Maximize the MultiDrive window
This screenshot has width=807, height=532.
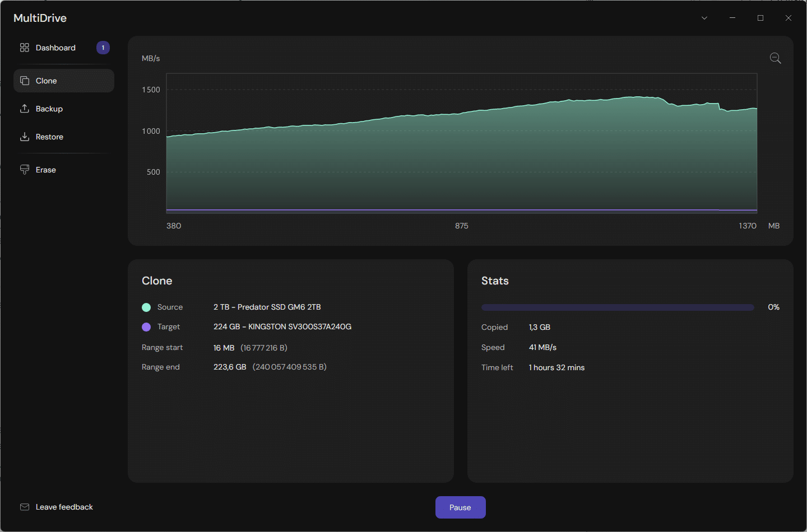click(x=760, y=18)
